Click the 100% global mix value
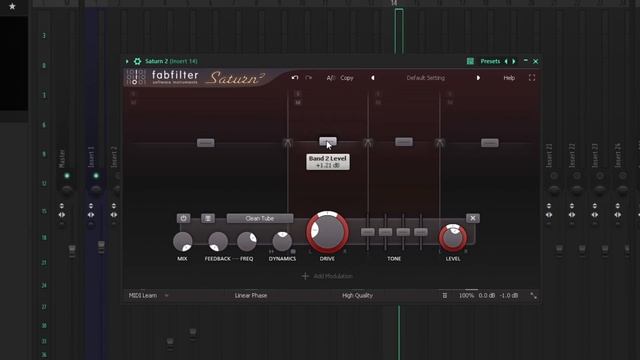Image resolution: width=640 pixels, height=360 pixels. coord(466,296)
